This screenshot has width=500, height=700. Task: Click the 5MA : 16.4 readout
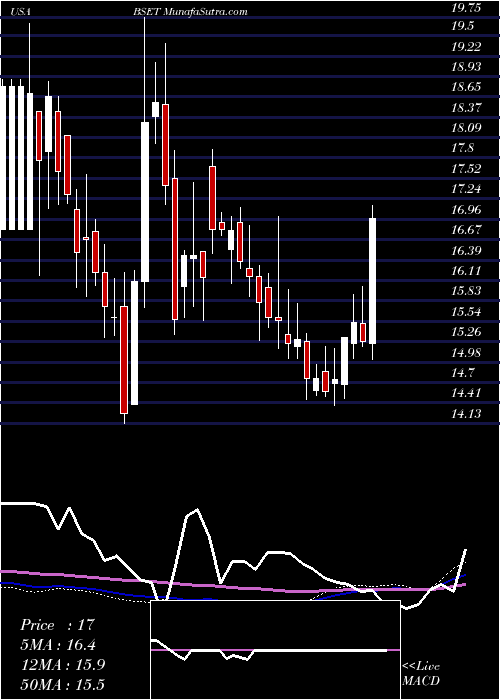pyautogui.click(x=58, y=644)
